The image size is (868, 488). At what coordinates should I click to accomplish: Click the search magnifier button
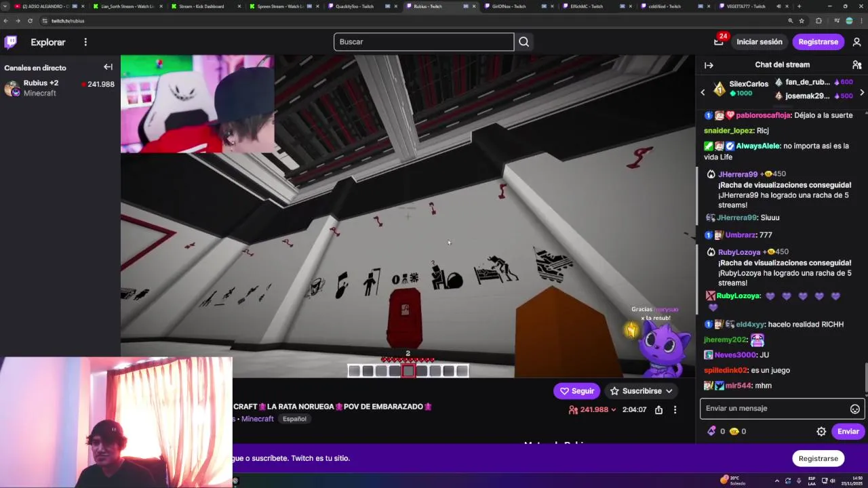point(524,42)
